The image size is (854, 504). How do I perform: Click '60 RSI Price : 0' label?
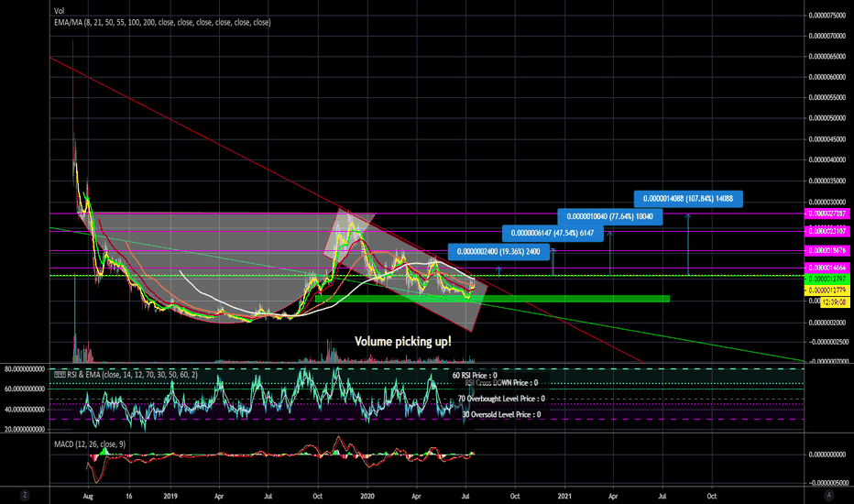(475, 376)
